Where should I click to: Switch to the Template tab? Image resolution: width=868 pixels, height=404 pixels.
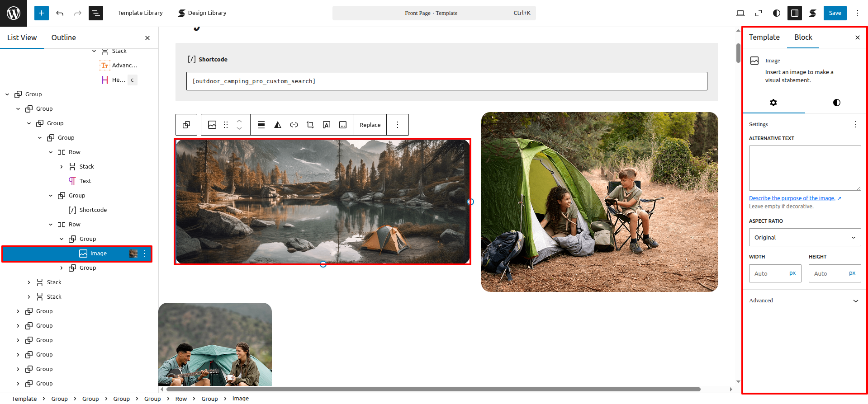[x=764, y=37]
